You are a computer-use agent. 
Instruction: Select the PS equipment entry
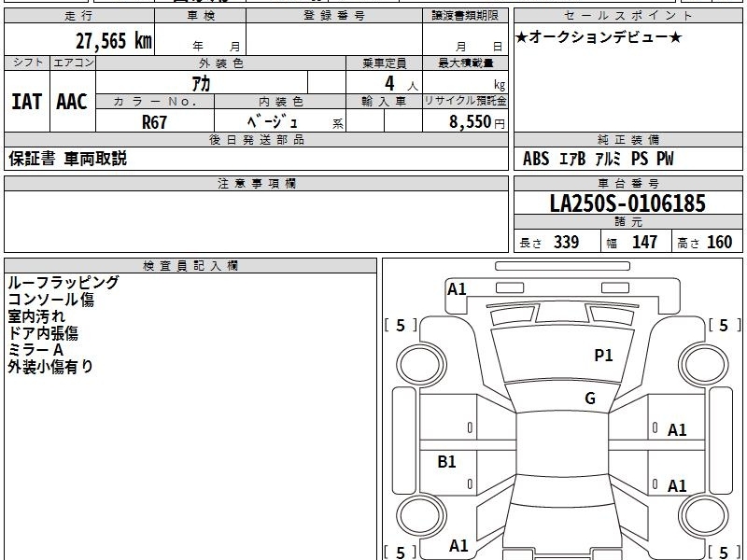640,159
